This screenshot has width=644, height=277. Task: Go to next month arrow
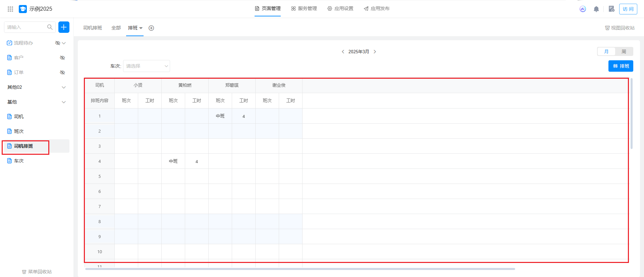(x=375, y=52)
